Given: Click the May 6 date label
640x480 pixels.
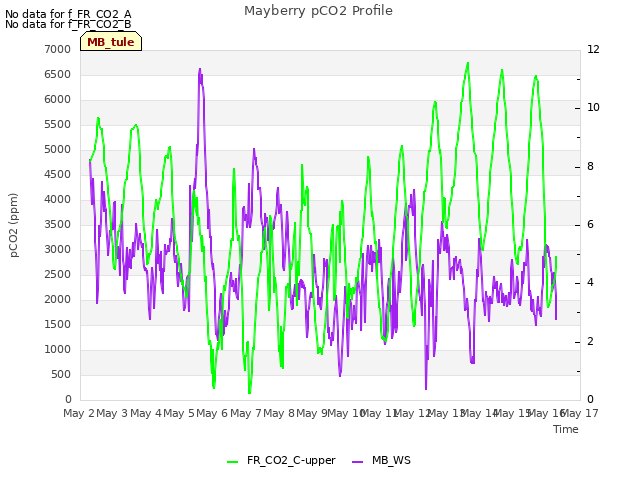Looking at the screenshot, I should [x=212, y=413].
